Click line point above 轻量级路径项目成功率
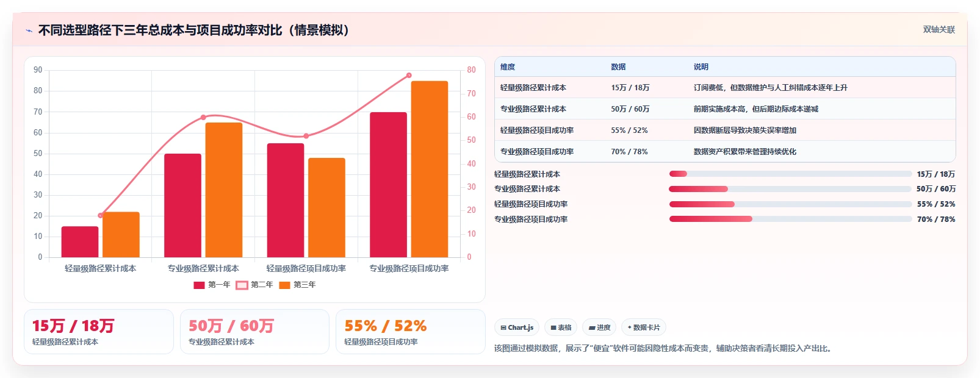The height and width of the screenshot is (378, 980). 306,136
